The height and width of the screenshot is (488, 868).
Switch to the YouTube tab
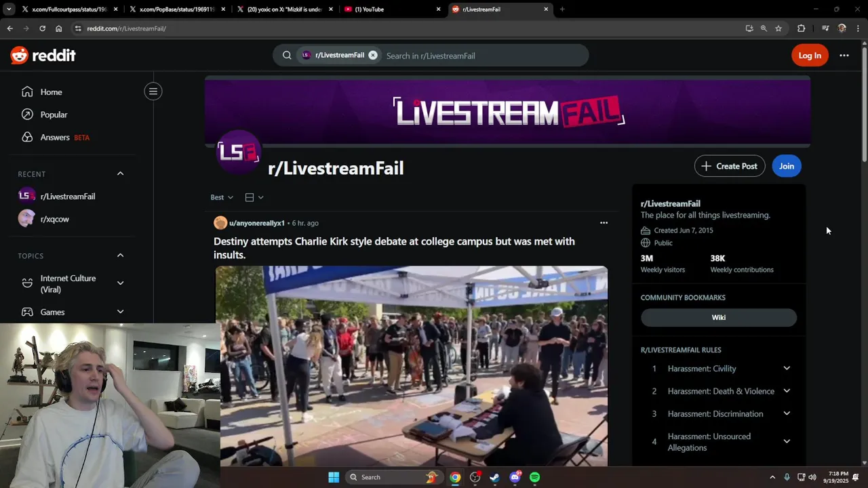click(x=392, y=9)
